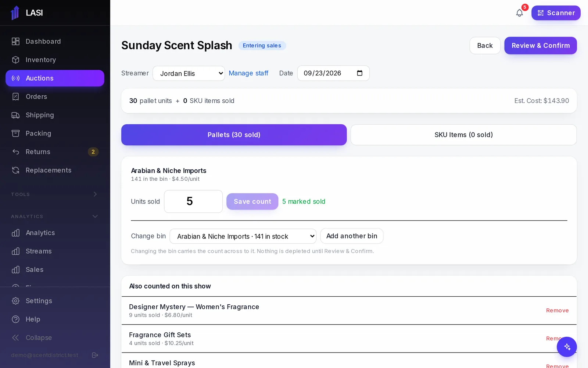Focus the Units sold input field
Viewport: 588px width, 368px height.
pos(193,201)
